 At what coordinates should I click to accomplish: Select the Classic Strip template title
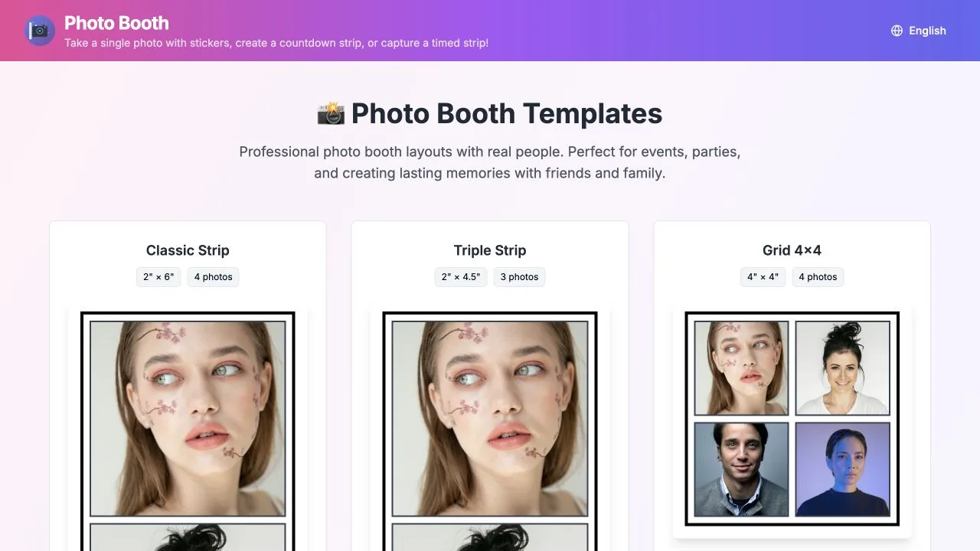(188, 250)
